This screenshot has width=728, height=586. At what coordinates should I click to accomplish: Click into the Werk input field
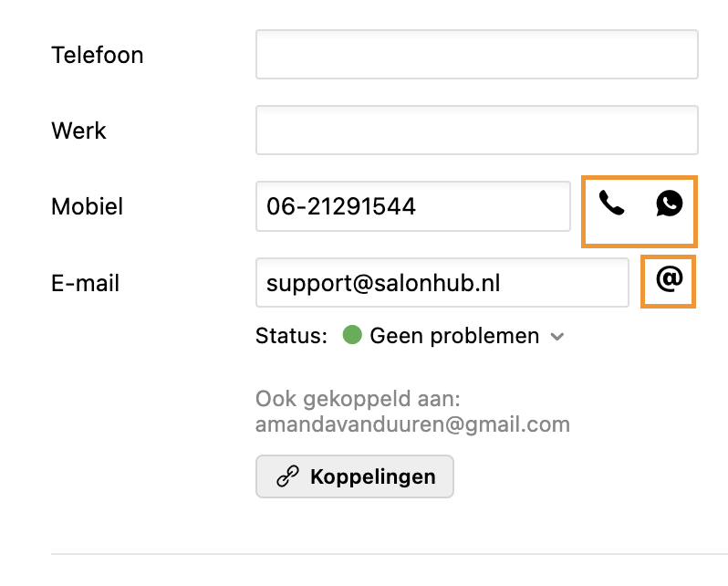(x=476, y=131)
